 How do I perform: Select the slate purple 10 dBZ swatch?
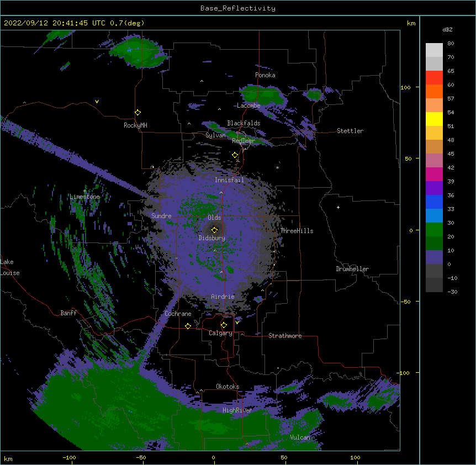click(434, 257)
